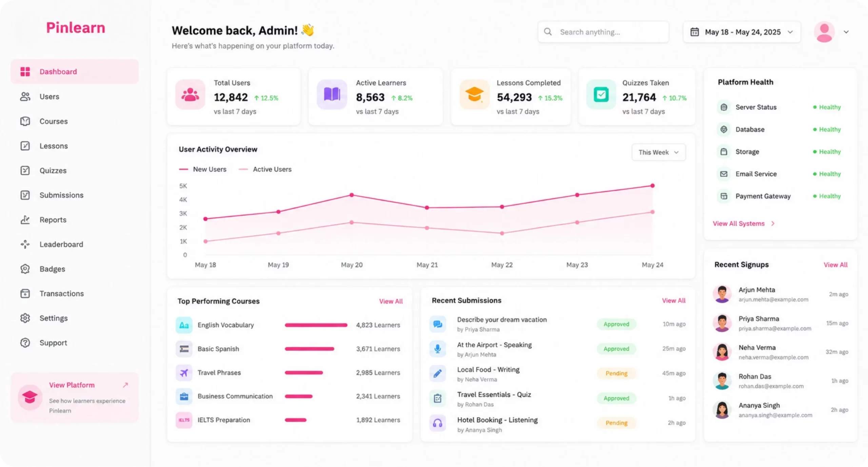Click the English Vocabulary progress bar
This screenshot has height=467, width=868.
point(316,325)
